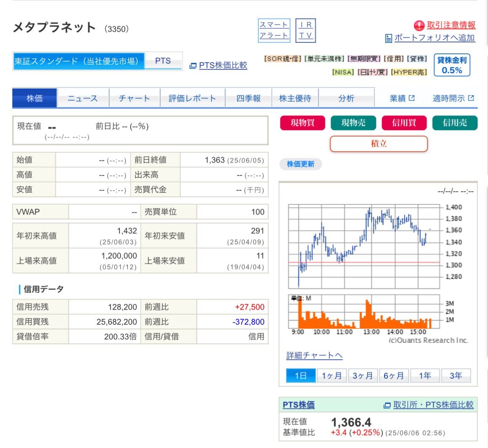Click the 現物売 button
The height and width of the screenshot is (448, 488).
click(353, 122)
